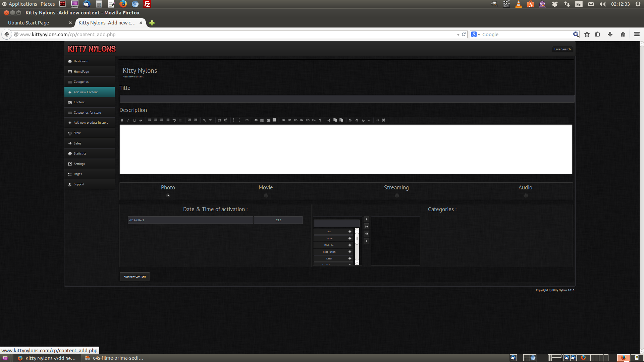Add the Foot Fetish category via plus
This screenshot has height=362, width=644.
(x=350, y=252)
